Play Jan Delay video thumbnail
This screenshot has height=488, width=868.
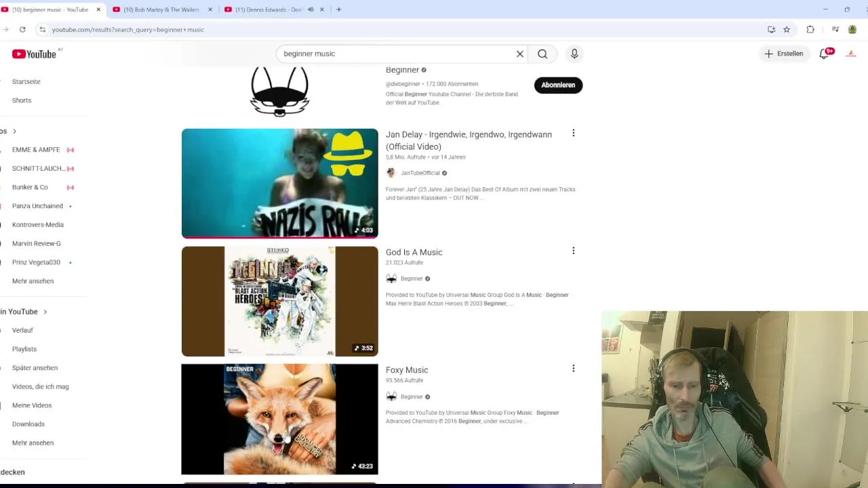279,183
